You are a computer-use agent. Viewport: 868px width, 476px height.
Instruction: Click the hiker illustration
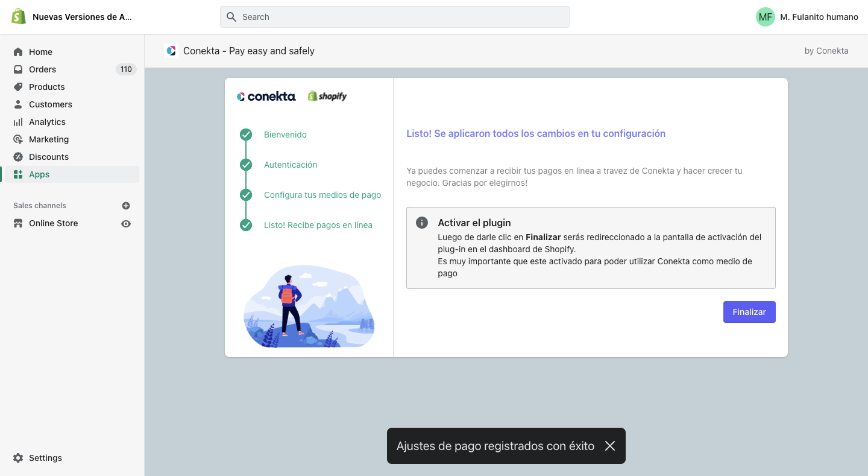[309, 306]
